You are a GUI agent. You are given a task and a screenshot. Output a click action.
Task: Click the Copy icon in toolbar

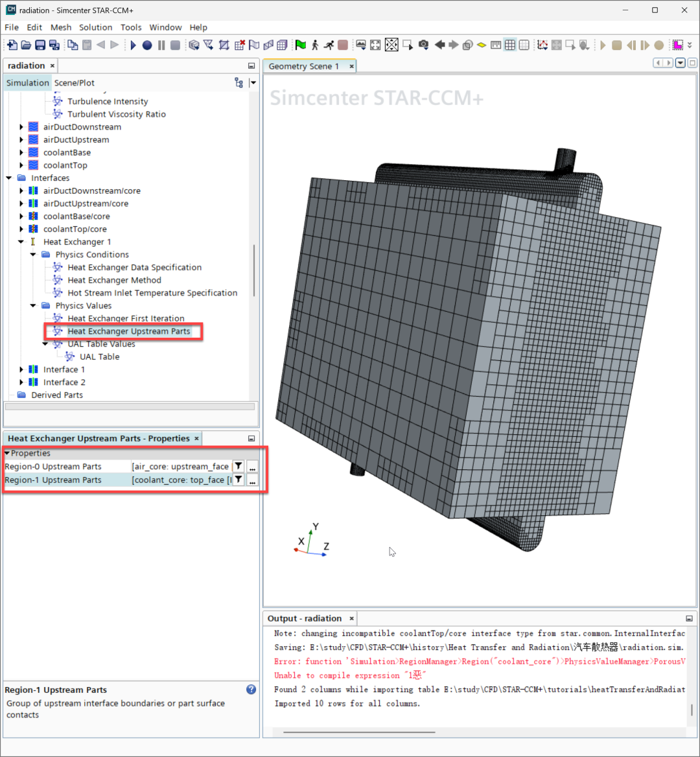point(73,45)
